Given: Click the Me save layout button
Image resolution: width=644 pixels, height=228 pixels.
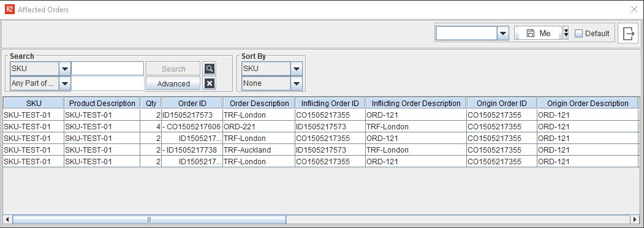Looking at the screenshot, I should point(538,33).
